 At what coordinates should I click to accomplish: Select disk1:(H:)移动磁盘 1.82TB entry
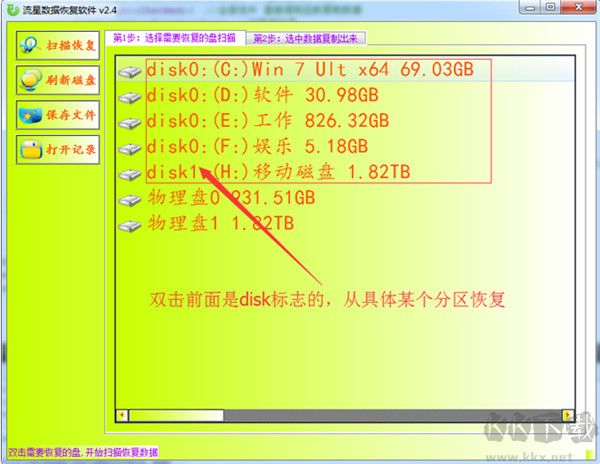click(x=279, y=172)
